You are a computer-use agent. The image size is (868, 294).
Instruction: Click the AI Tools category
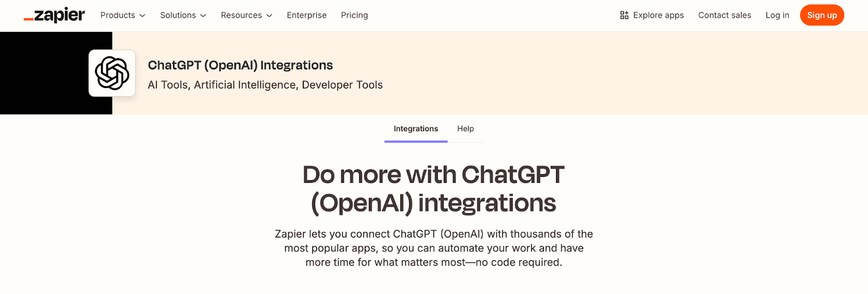pyautogui.click(x=168, y=85)
